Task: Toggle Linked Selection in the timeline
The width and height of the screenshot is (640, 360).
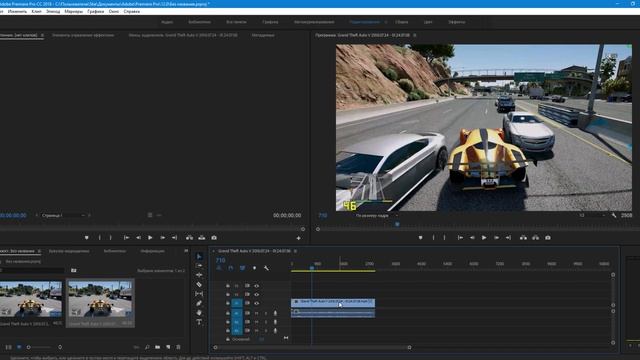Action: point(242,268)
